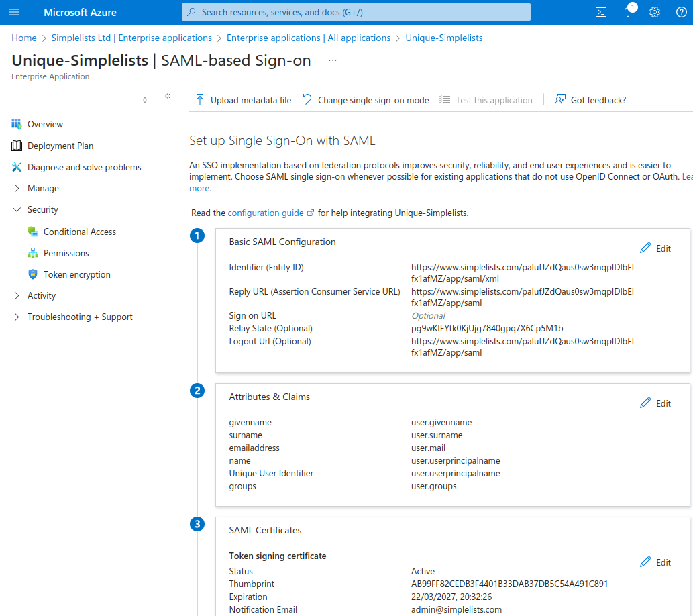Click the user.groups claim value
693x616 pixels.
(x=434, y=486)
